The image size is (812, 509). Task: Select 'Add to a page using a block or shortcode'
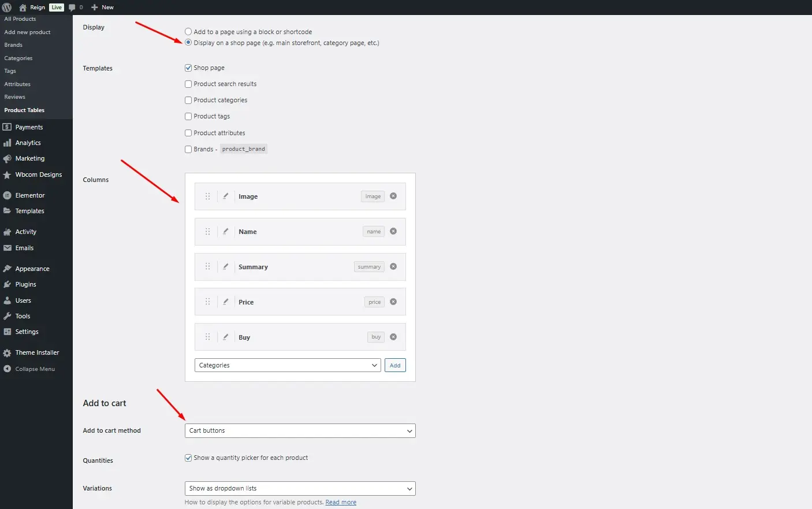click(x=188, y=31)
